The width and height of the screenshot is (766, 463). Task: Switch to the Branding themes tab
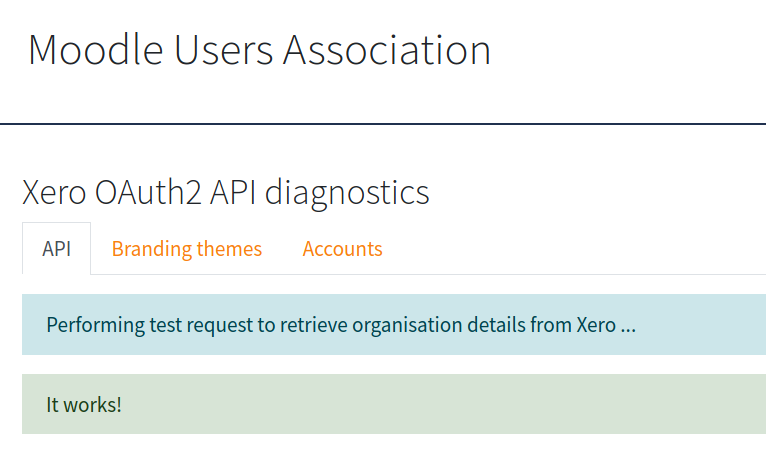coord(187,249)
